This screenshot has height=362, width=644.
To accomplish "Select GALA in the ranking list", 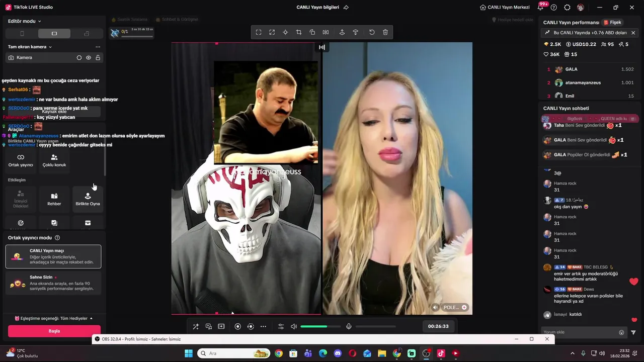I will pyautogui.click(x=591, y=69).
